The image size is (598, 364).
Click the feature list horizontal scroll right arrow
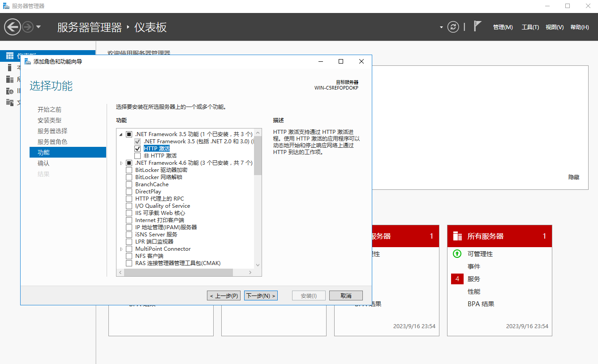pos(250,273)
